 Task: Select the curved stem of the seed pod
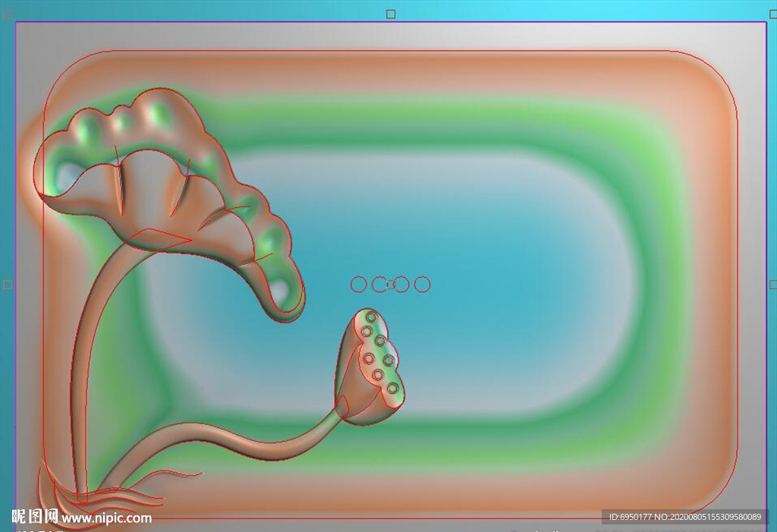tap(250, 446)
